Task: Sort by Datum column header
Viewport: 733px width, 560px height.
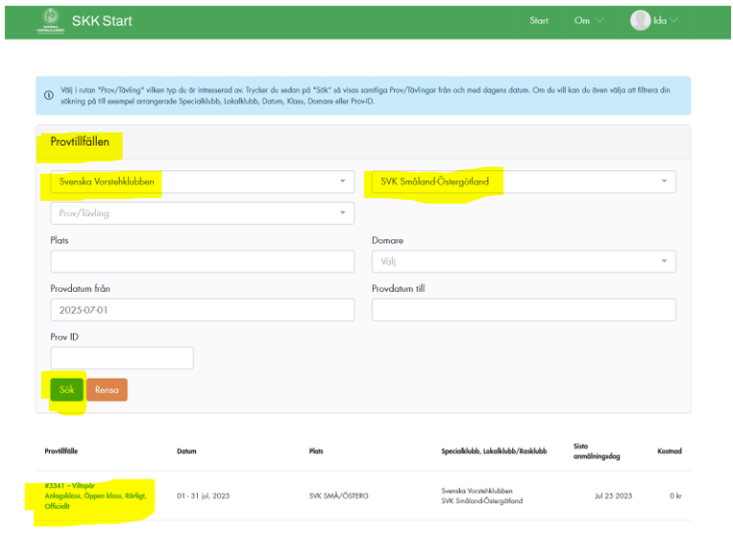Action: pyautogui.click(x=186, y=451)
